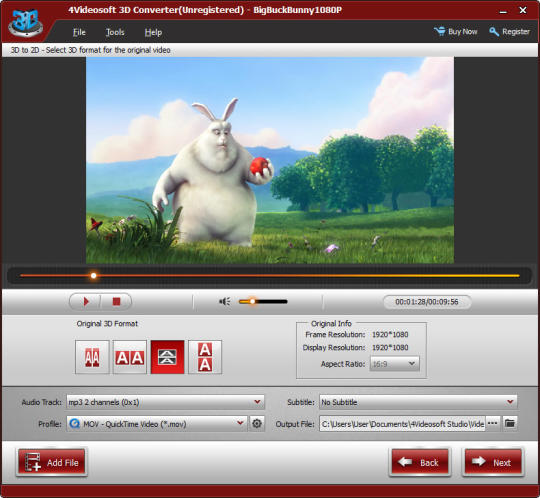Click the Next button
Viewport: 540px width, 498px height.
pos(492,462)
